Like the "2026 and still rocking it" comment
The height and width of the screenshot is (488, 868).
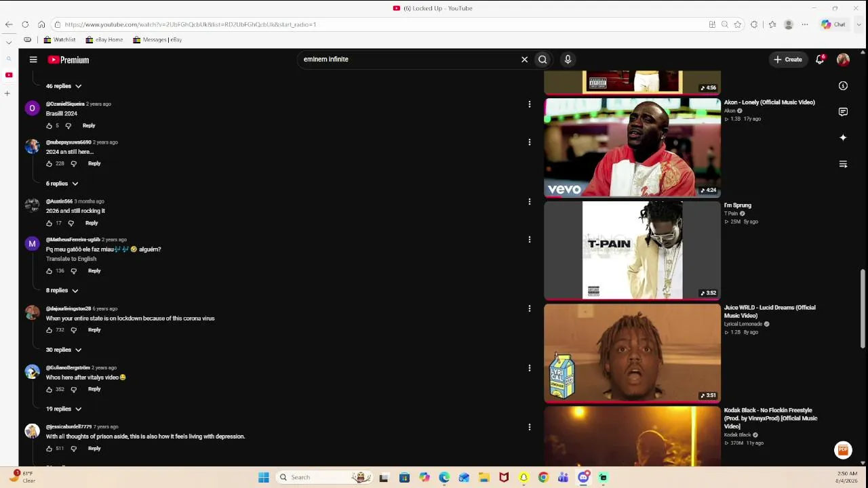[49, 223]
